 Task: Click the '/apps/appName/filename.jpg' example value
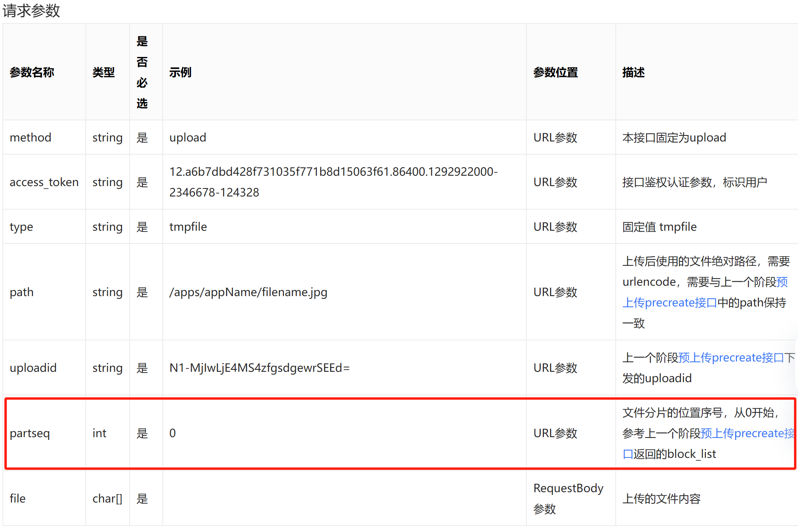[x=248, y=292]
